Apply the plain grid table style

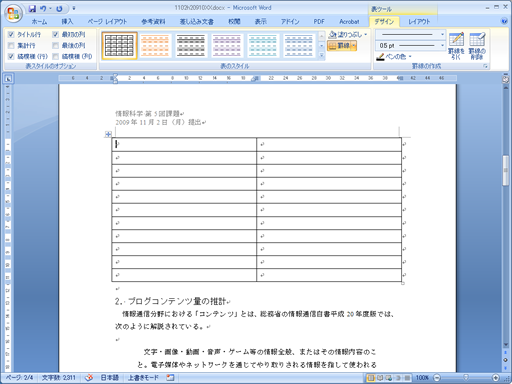pos(119,45)
